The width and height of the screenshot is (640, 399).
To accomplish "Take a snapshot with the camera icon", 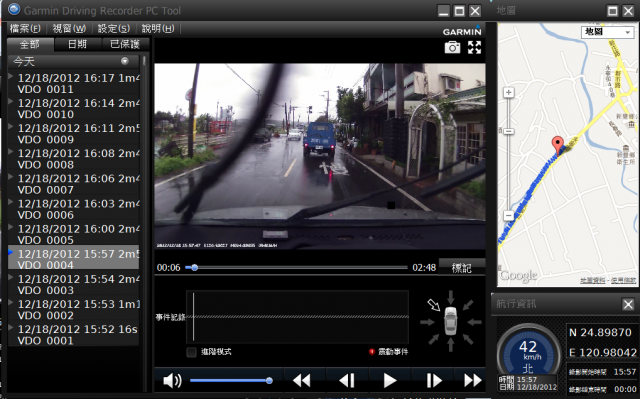I will click(452, 48).
